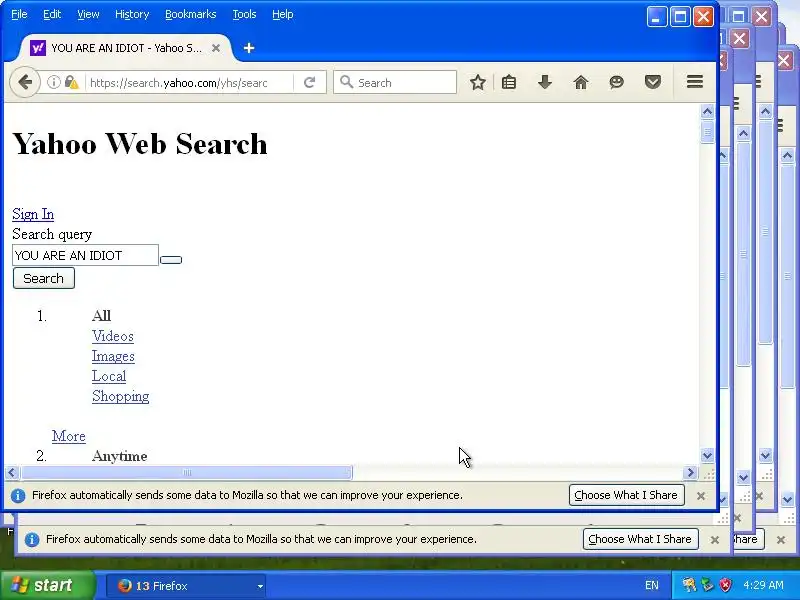Image resolution: width=800 pixels, height=600 pixels.
Task: Click the first system tray icon
Action: pyautogui.click(x=689, y=585)
